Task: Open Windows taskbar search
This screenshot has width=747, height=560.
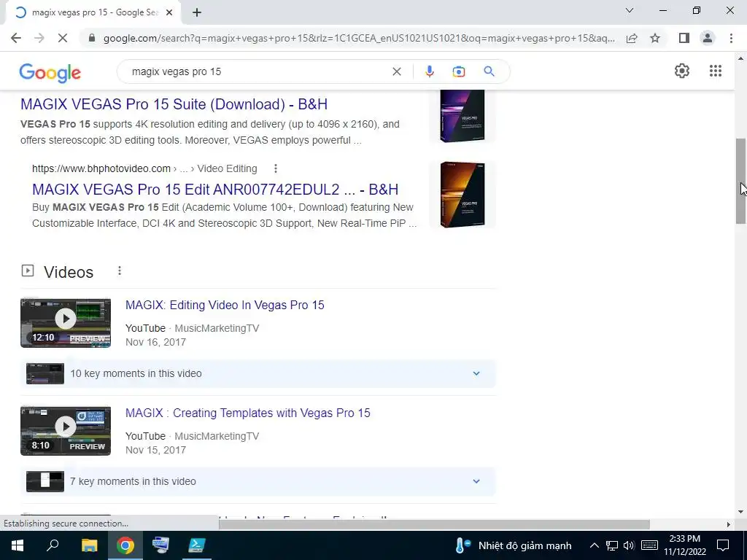Action: pos(53,545)
